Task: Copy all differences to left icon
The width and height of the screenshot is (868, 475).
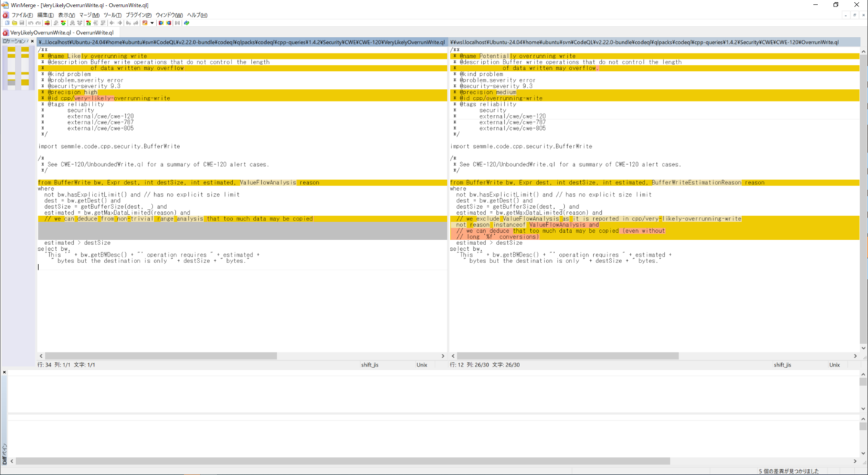Action: 168,22
